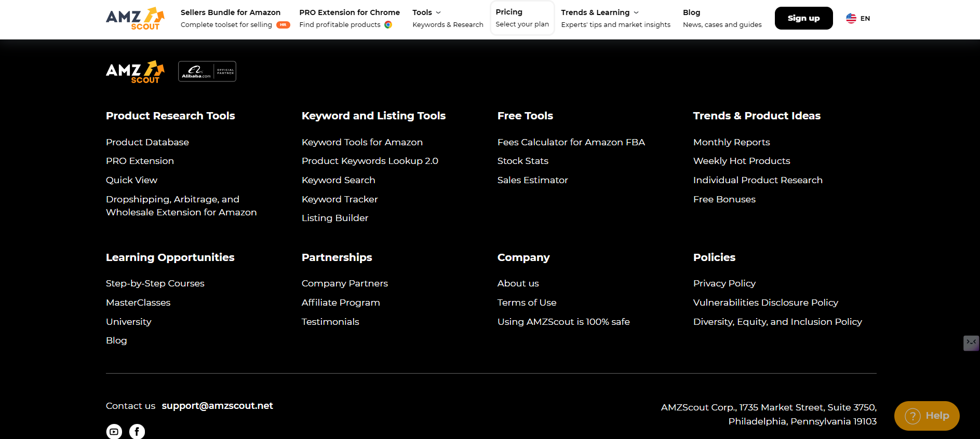Open Quick View link
980x439 pixels.
pyautogui.click(x=131, y=180)
